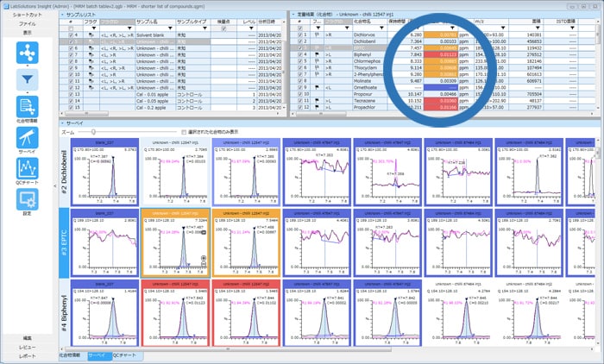
Task: Click the flag icon for Propachlor result row
Action: (318, 107)
